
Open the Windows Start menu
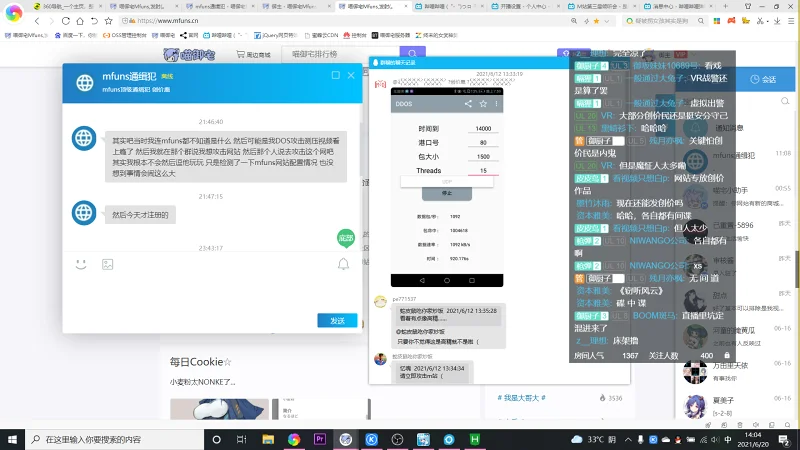tap(12, 439)
